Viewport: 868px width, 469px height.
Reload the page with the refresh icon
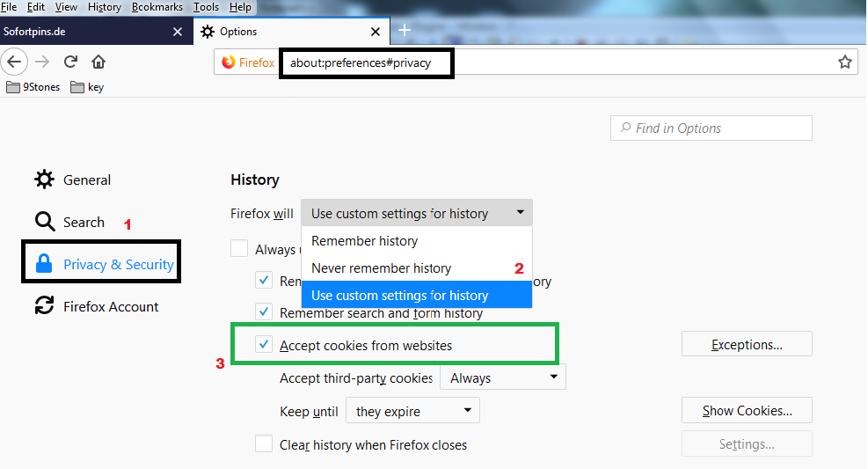coord(70,62)
